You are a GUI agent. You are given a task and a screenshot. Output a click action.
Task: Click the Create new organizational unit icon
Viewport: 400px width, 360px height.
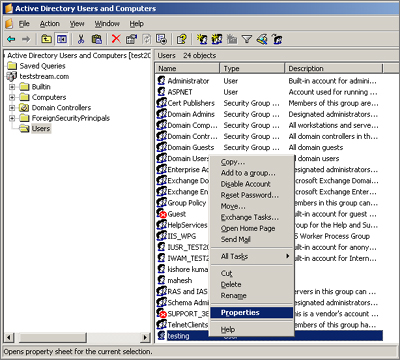point(232,39)
